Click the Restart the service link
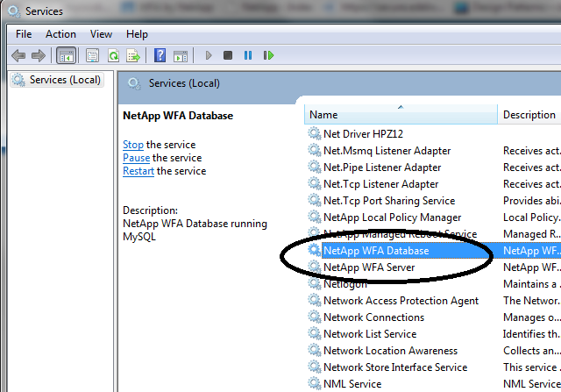 (138, 171)
